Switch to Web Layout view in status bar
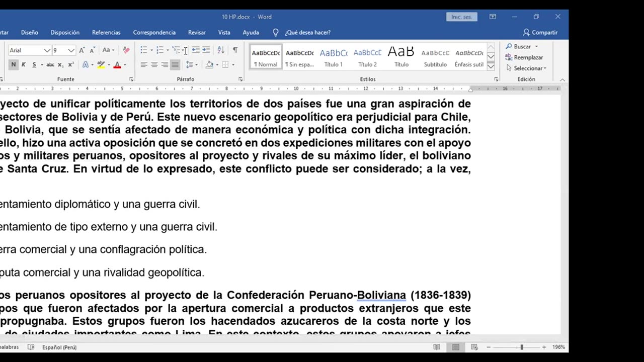Viewport: 644px width, 362px height. [x=474, y=347]
